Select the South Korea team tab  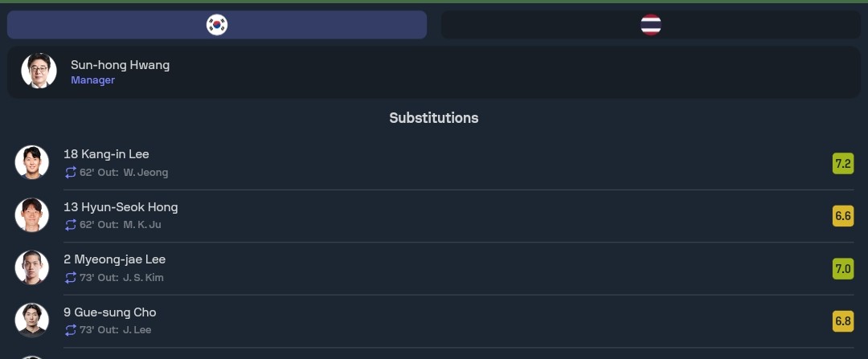coord(217,25)
